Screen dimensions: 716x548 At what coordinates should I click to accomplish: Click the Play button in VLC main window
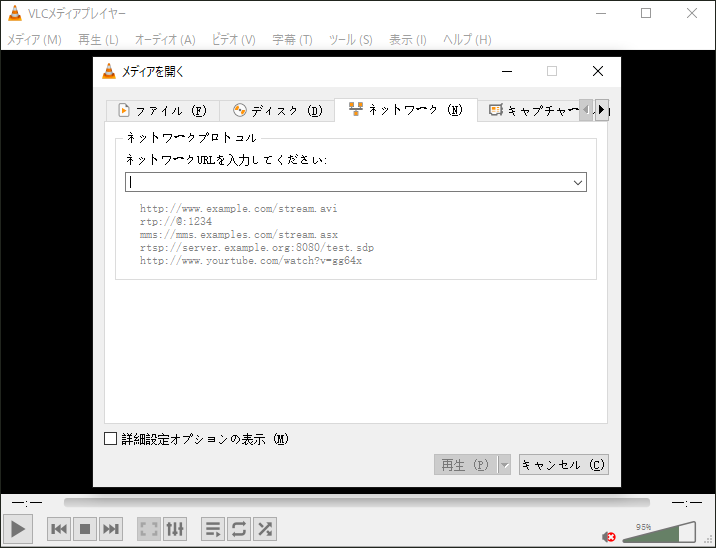18,529
